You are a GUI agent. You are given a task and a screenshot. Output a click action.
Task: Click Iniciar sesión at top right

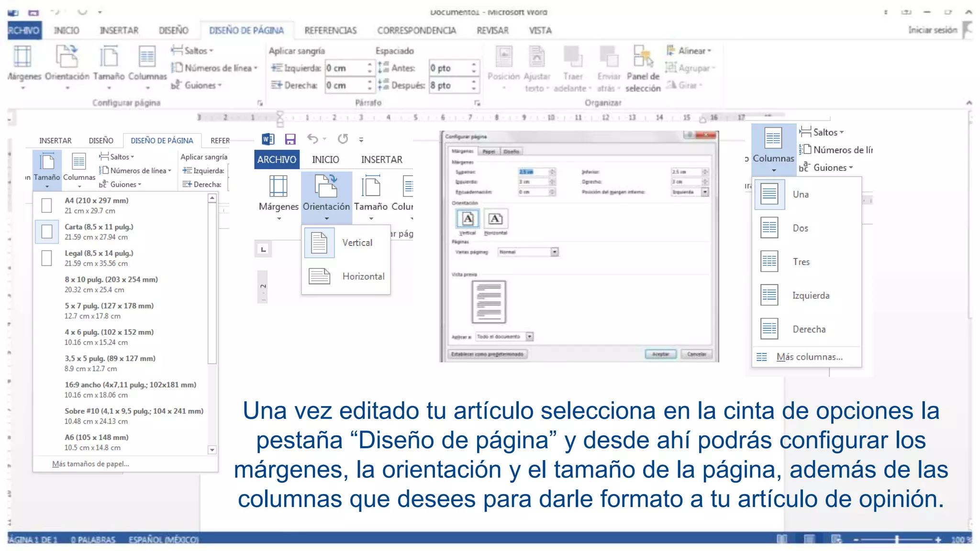coord(933,30)
